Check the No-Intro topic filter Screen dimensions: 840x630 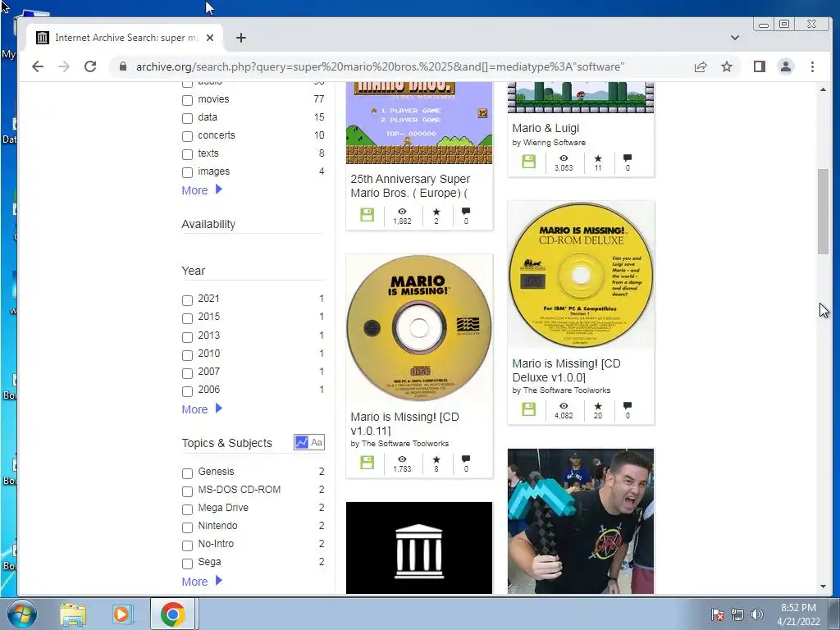[x=187, y=546]
